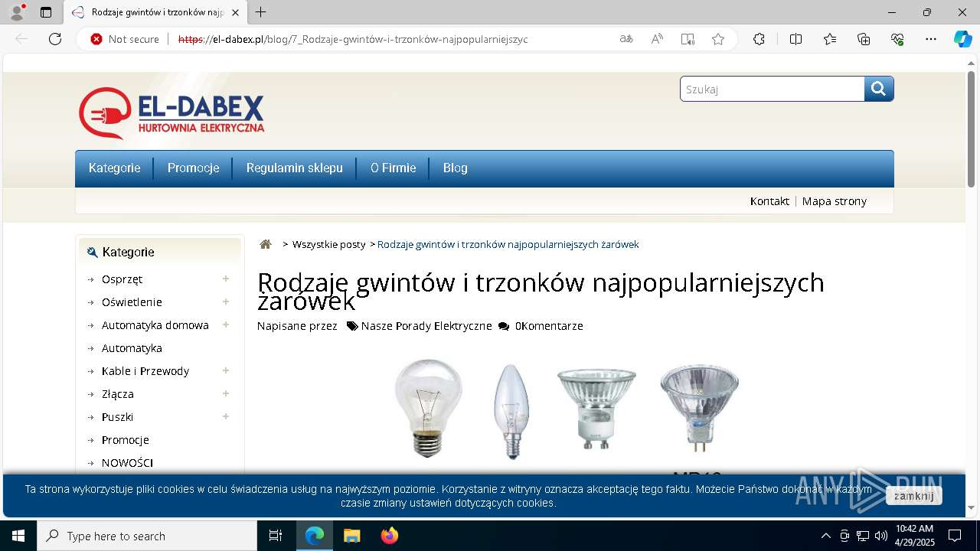Open Copilot sidebar icon

(962, 39)
